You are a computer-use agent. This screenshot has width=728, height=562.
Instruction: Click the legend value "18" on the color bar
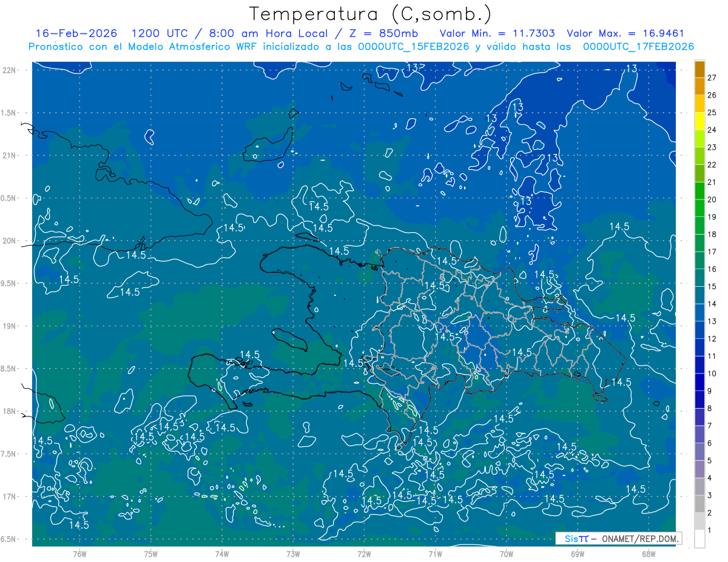[712, 235]
